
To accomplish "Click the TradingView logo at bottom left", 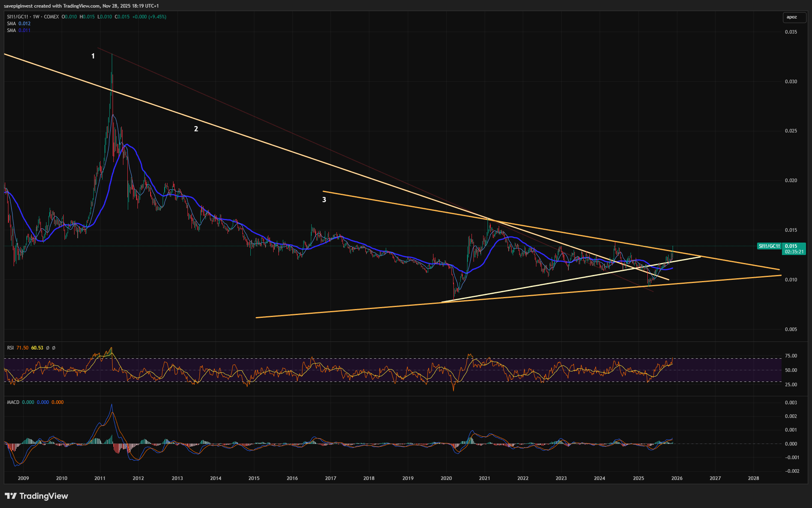I will [x=37, y=496].
